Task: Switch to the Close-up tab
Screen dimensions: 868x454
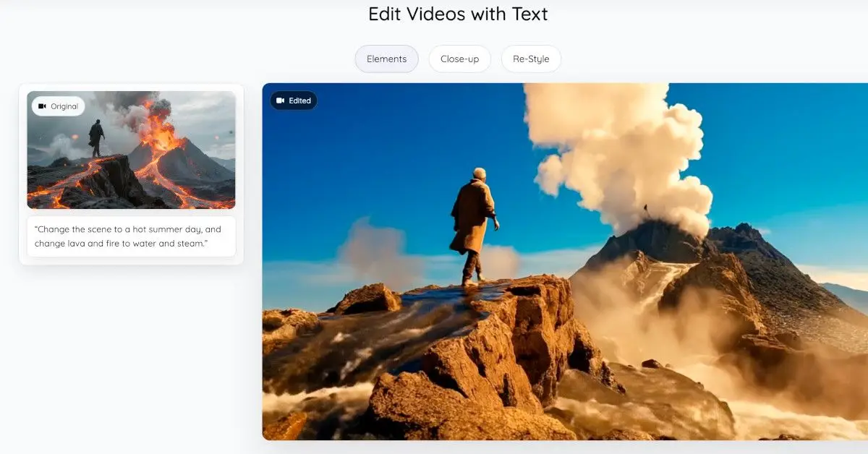Action: [460, 59]
